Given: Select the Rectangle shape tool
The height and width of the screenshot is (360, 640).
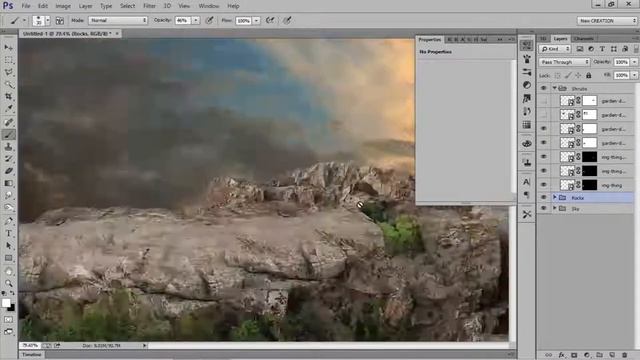Looking at the screenshot, I should 9,258.
